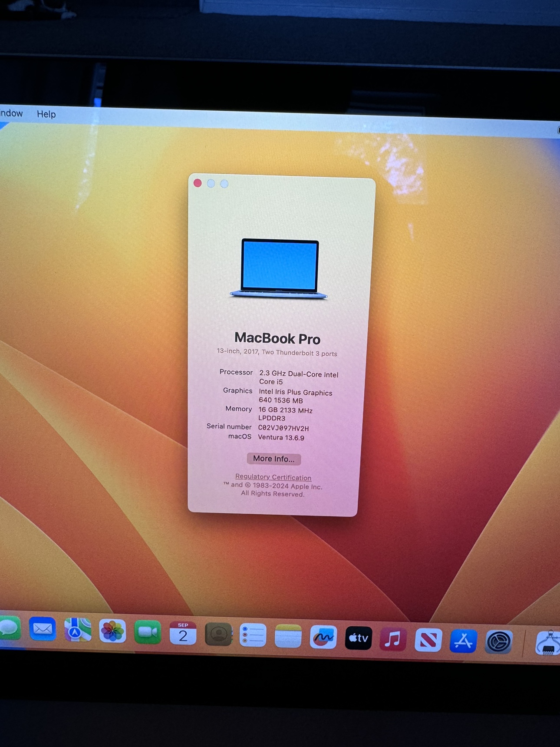The width and height of the screenshot is (560, 747).
Task: Open System Information icon in the Dock
Action: (548, 643)
